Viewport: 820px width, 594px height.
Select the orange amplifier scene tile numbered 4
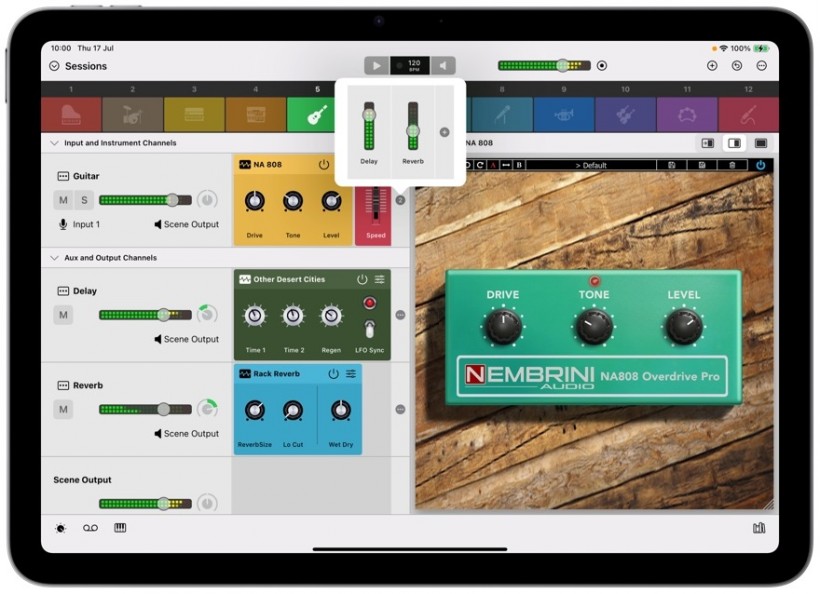[256, 115]
